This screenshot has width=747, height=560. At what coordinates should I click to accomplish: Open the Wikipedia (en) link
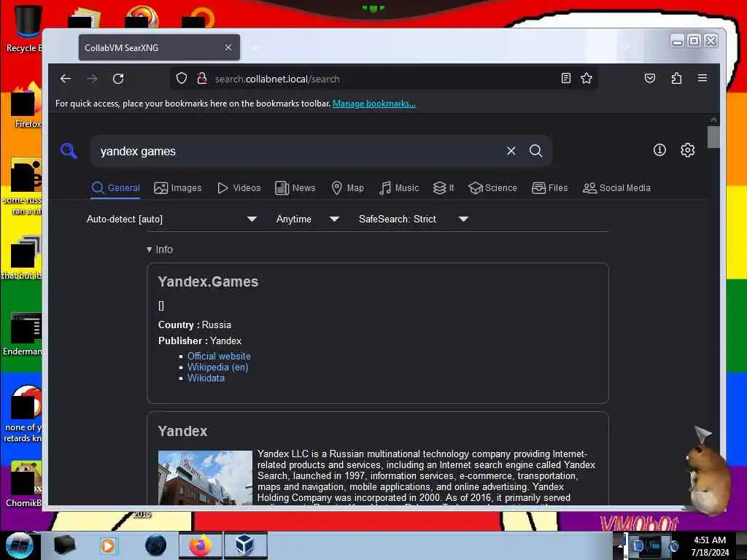217,367
